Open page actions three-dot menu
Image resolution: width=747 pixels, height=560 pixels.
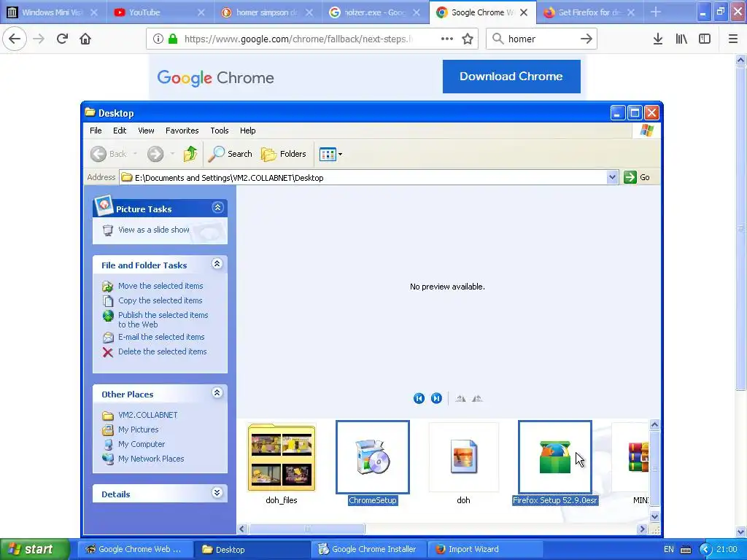click(447, 39)
